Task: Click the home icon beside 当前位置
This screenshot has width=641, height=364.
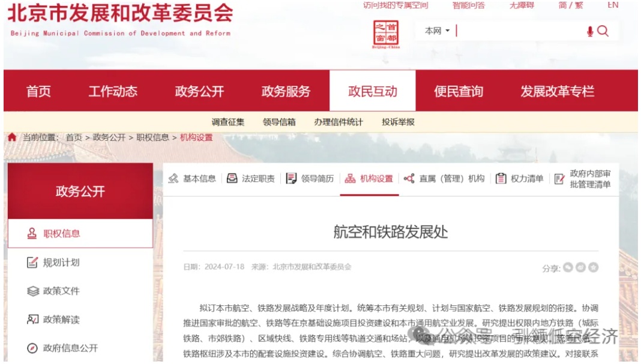Action: (12, 137)
